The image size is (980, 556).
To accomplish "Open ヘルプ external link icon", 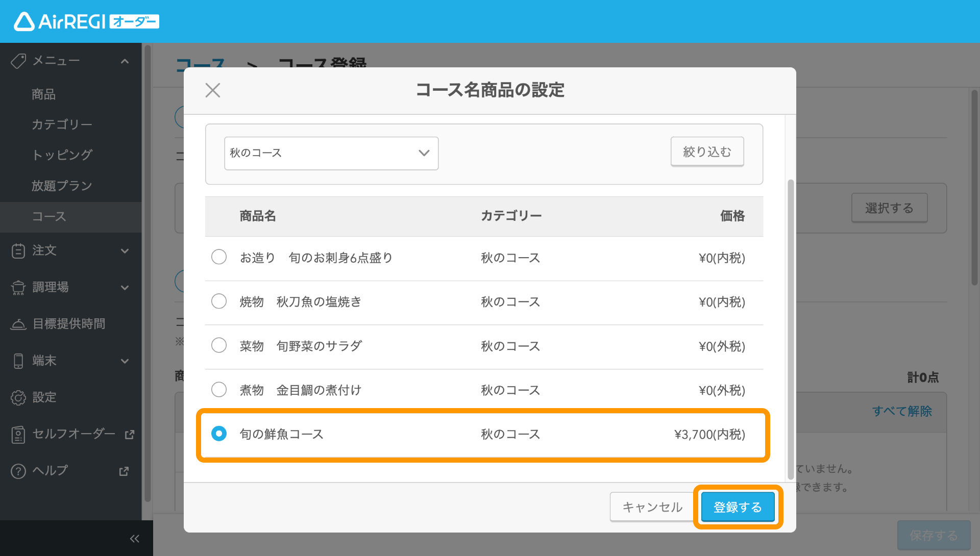I will pos(124,471).
